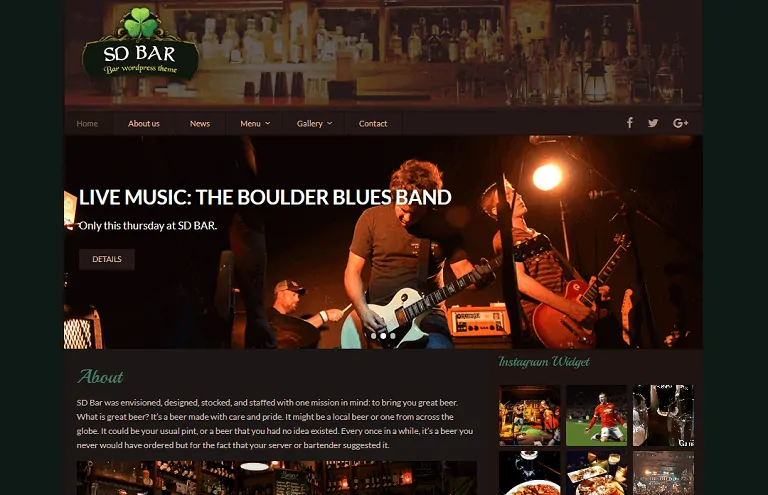Open the soccer player Instagram thumbnail
The height and width of the screenshot is (495, 768).
pyautogui.click(x=596, y=415)
